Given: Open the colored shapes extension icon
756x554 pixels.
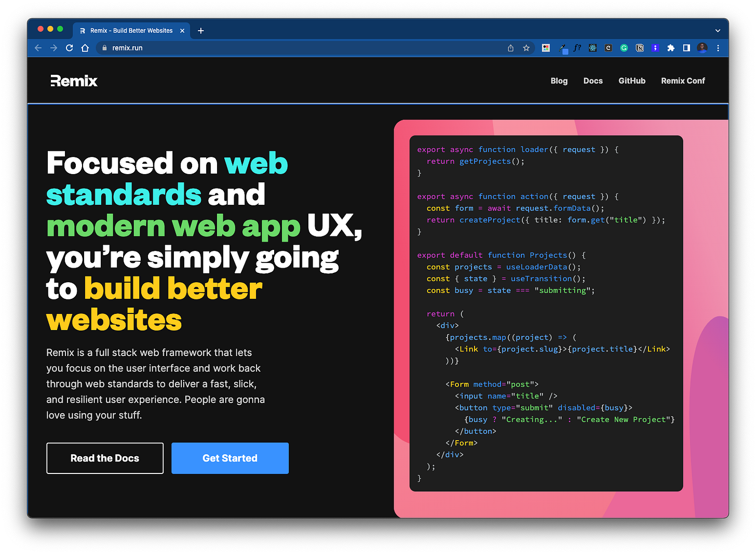Looking at the screenshot, I should [546, 48].
